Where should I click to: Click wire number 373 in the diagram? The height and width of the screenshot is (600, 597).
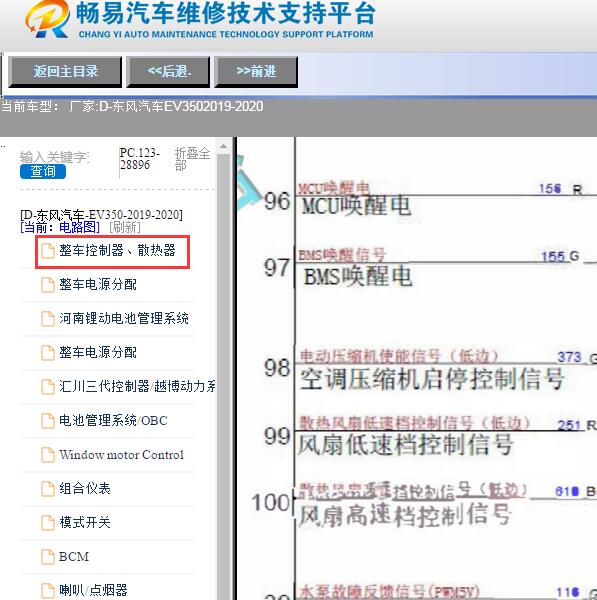(x=569, y=357)
